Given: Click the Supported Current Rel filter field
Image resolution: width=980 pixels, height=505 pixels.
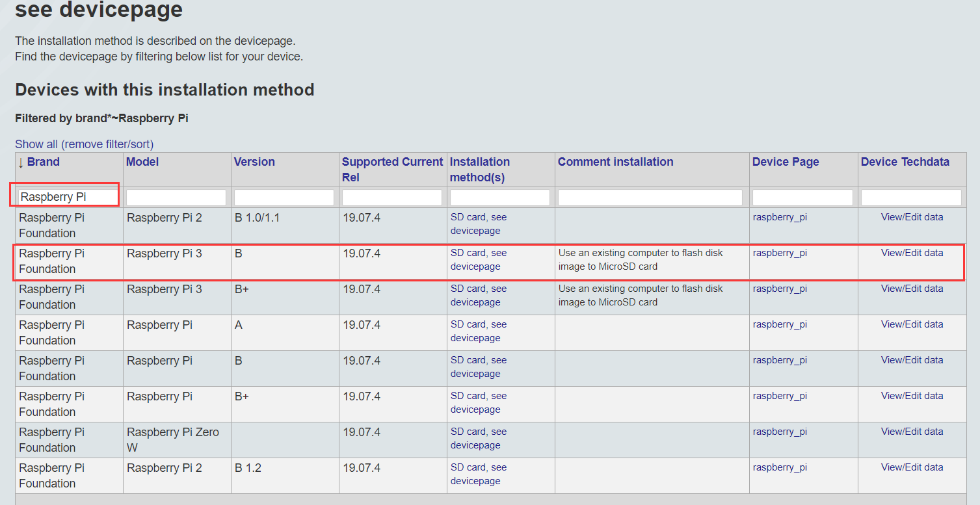Looking at the screenshot, I should [392, 197].
